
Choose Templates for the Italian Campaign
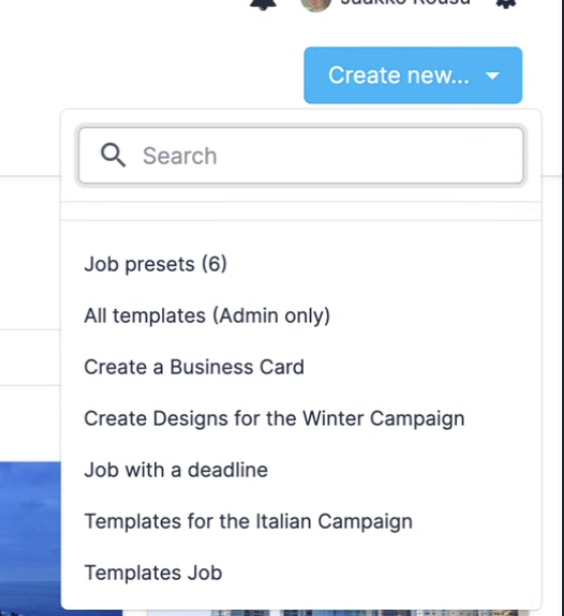coord(248,521)
